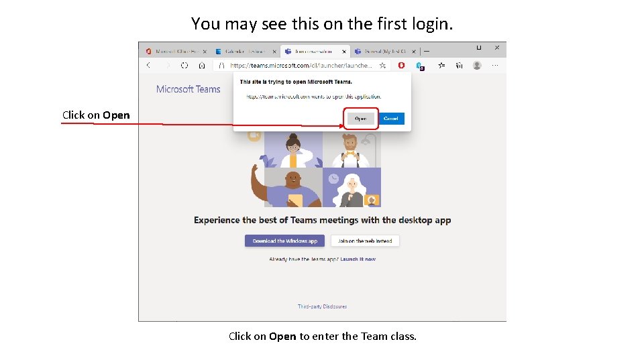Add page to favorites via star icon
The height and width of the screenshot is (362, 644).
(x=383, y=65)
